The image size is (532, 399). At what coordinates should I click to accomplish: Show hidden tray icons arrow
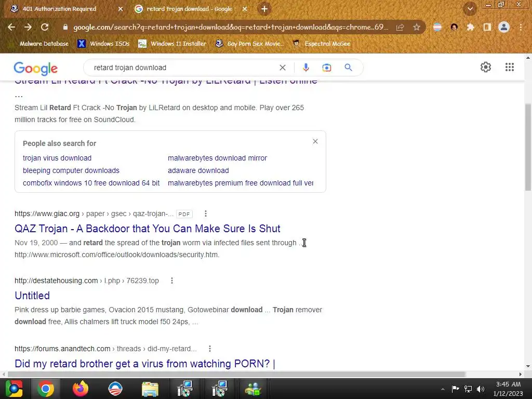tap(443, 389)
